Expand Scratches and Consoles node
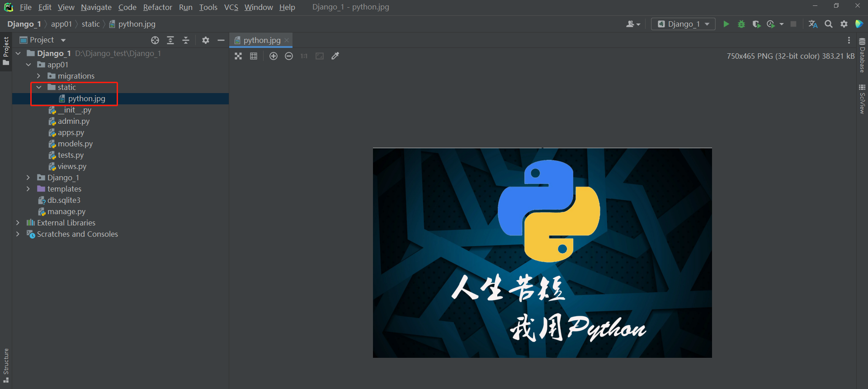Image resolution: width=868 pixels, height=389 pixels. [x=18, y=234]
